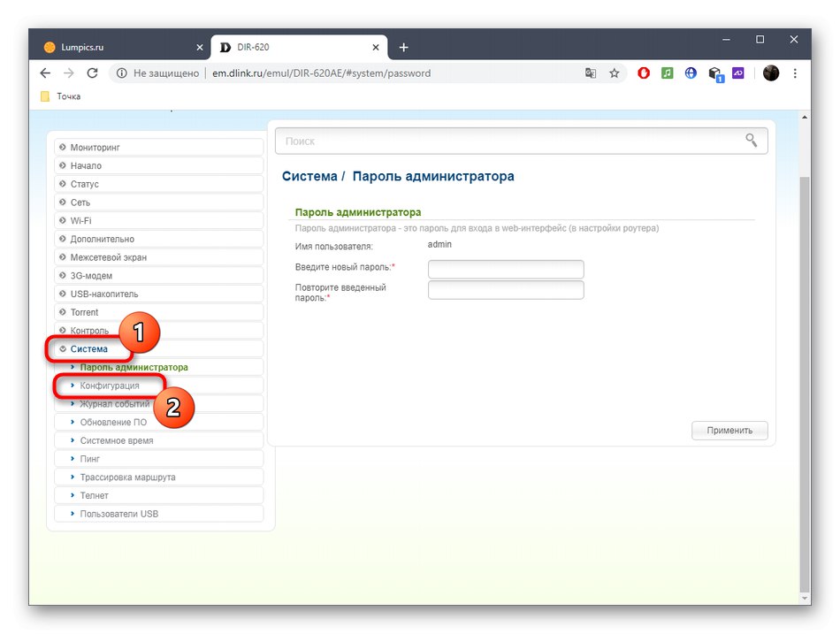This screenshot has width=840, height=634.
Task: Select the DIR-620 tab
Action: 299,47
